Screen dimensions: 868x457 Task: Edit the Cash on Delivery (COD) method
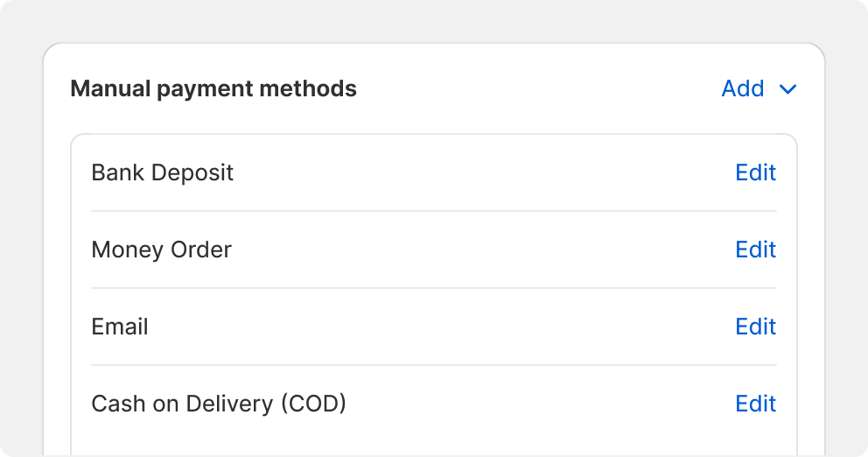point(756,404)
